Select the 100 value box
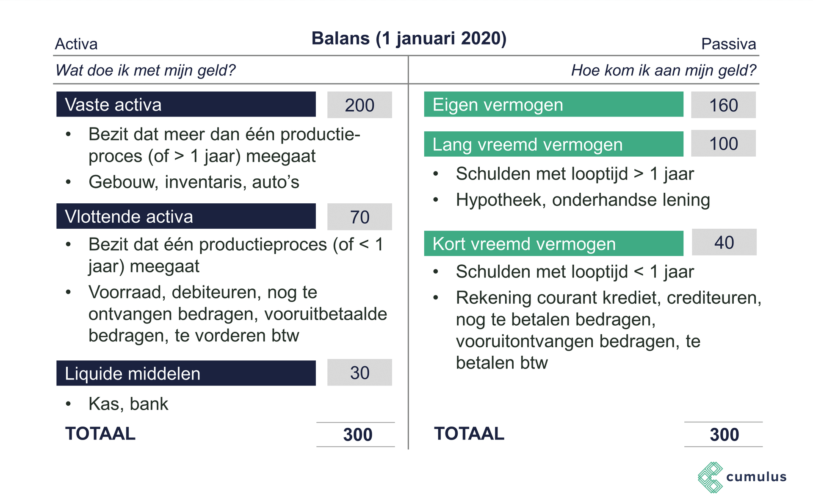 723,144
